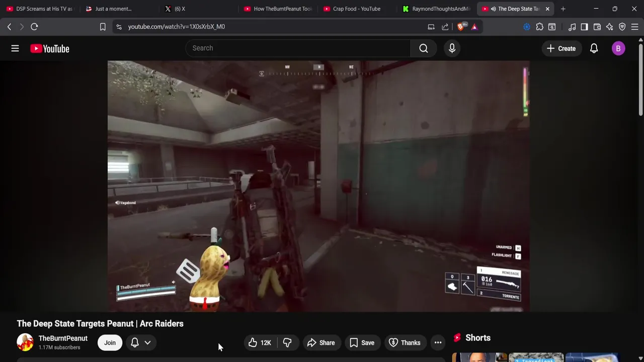Click the YouTube search input field
Viewport: 644px width, 362px height.
[298, 48]
